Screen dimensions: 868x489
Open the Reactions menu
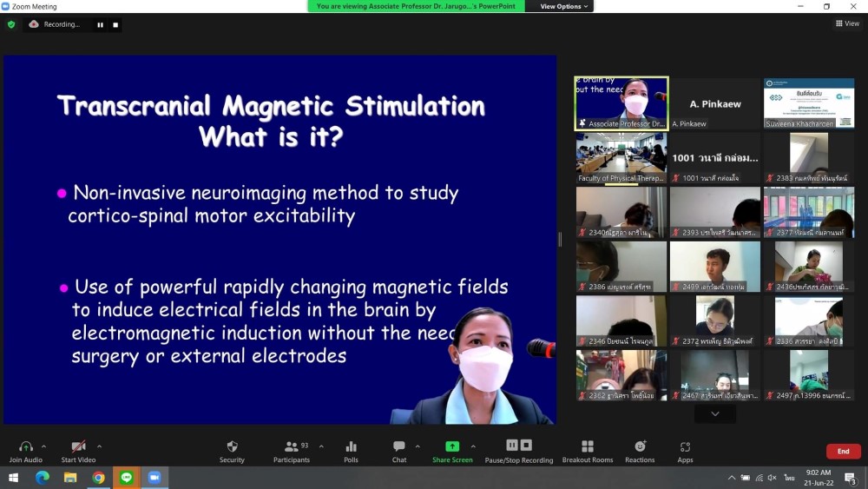[x=640, y=446]
